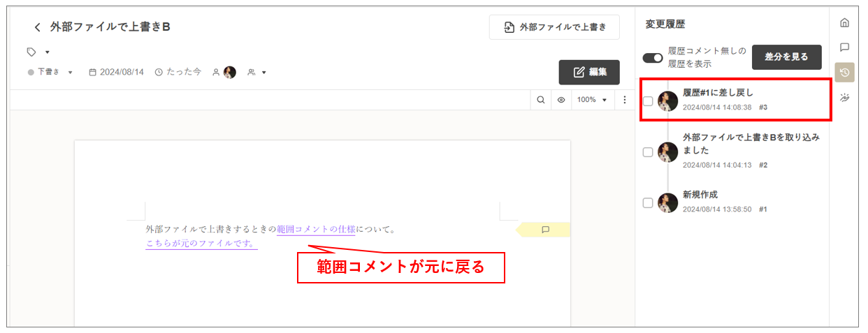Expand the shared members dropdown

pyautogui.click(x=257, y=72)
